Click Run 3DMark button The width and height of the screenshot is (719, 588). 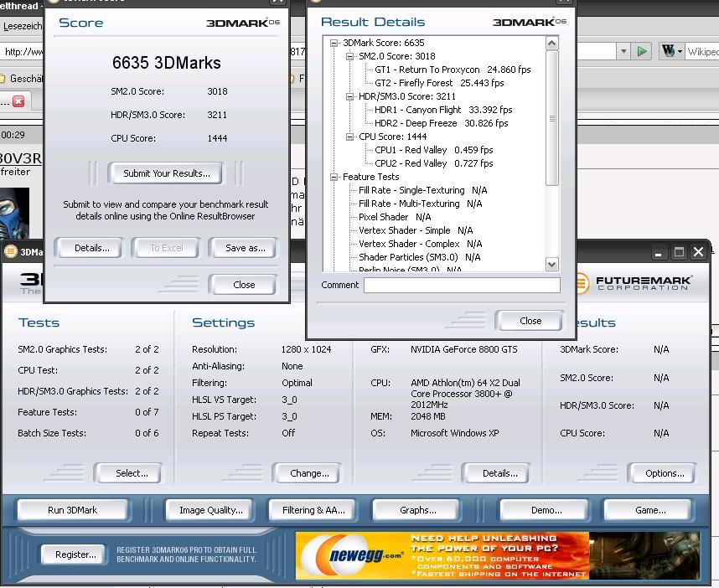pos(74,510)
